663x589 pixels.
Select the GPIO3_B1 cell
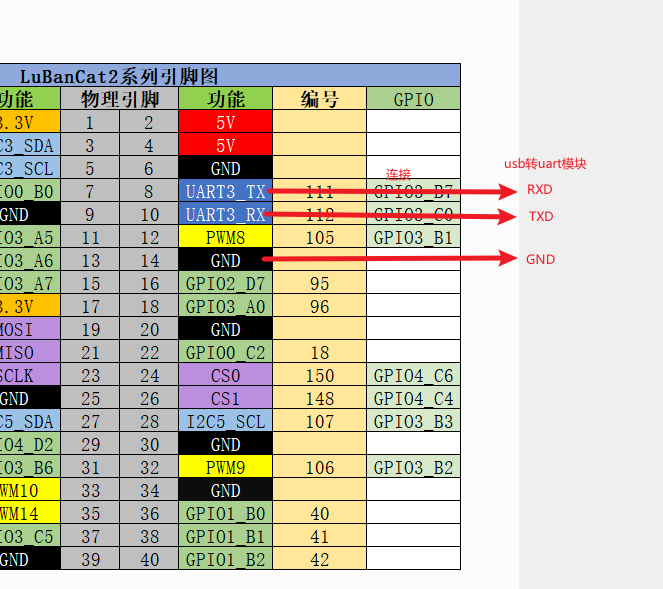tap(414, 237)
